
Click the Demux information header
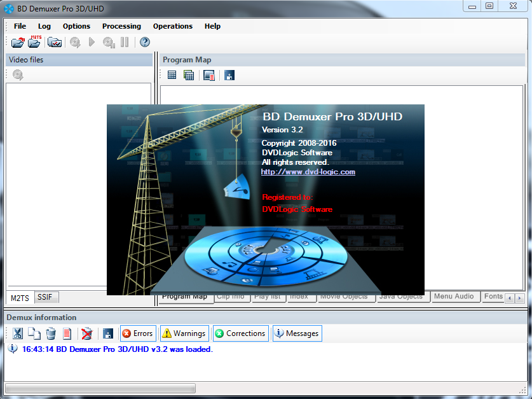click(x=265, y=318)
